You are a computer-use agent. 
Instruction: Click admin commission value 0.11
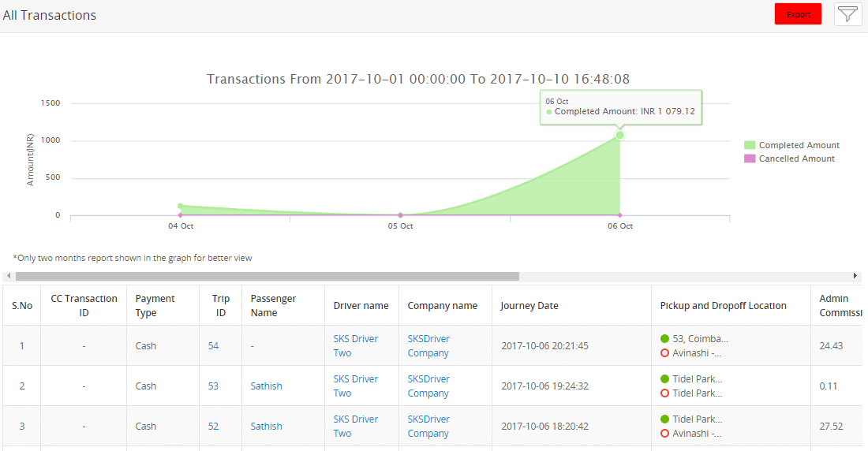828,386
